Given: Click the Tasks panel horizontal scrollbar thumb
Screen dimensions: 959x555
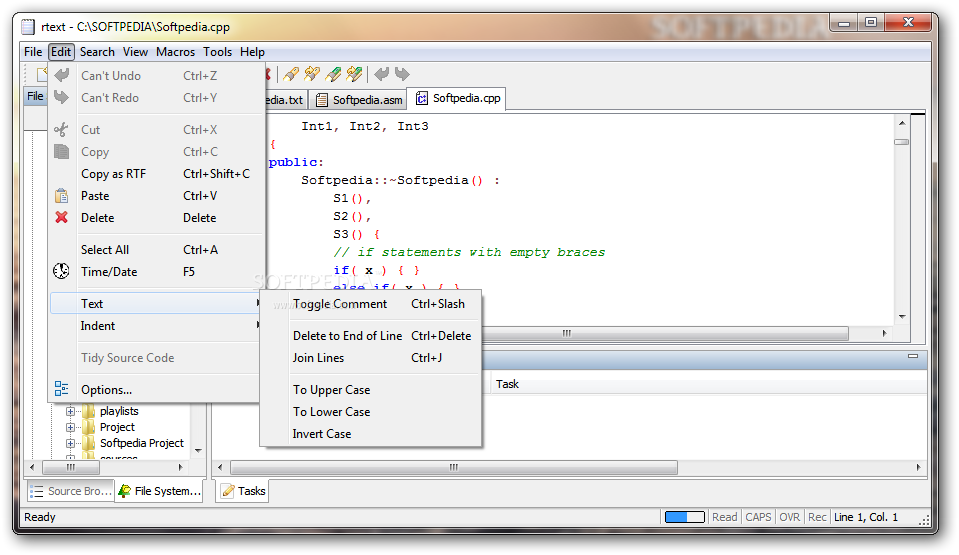Looking at the screenshot, I should click(453, 467).
